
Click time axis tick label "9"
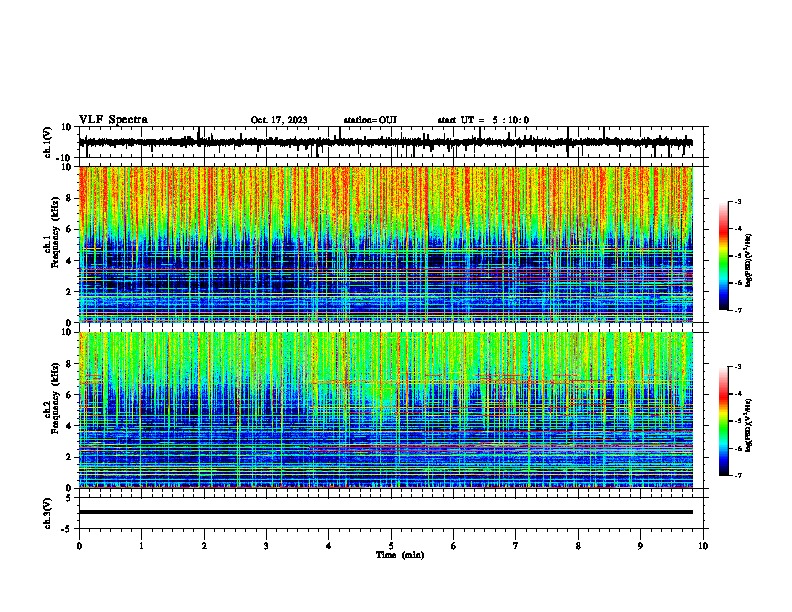pos(640,546)
